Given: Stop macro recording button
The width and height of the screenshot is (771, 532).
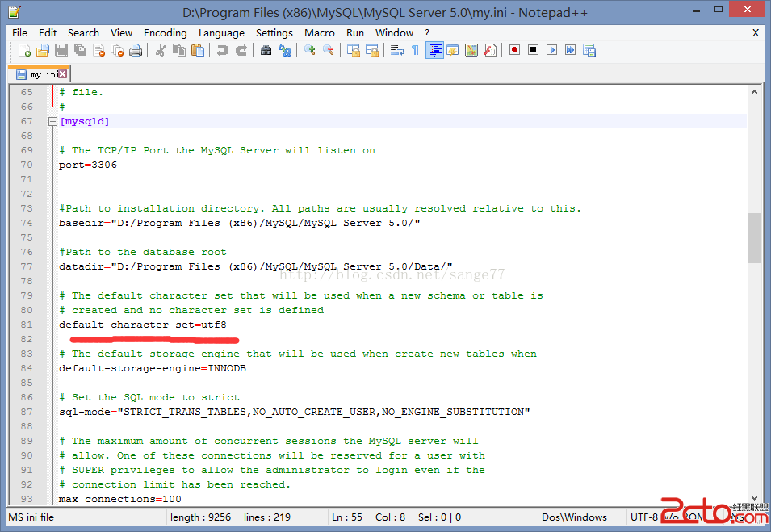Looking at the screenshot, I should [x=534, y=50].
